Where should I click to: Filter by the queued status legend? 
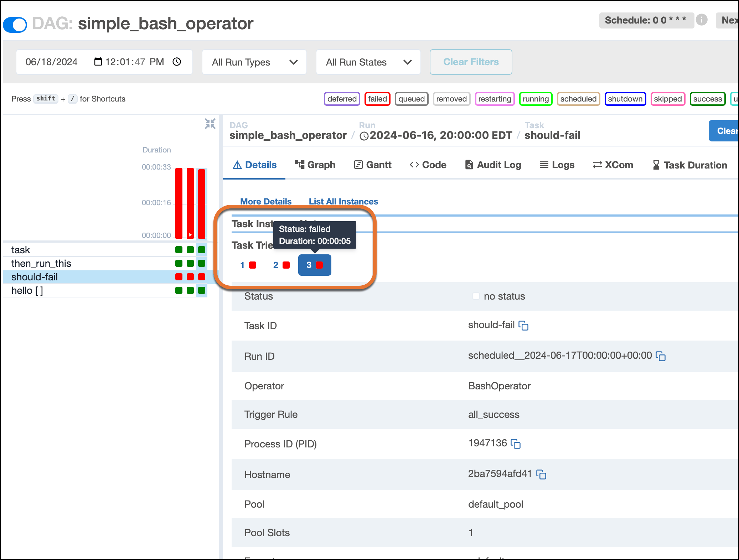click(412, 99)
